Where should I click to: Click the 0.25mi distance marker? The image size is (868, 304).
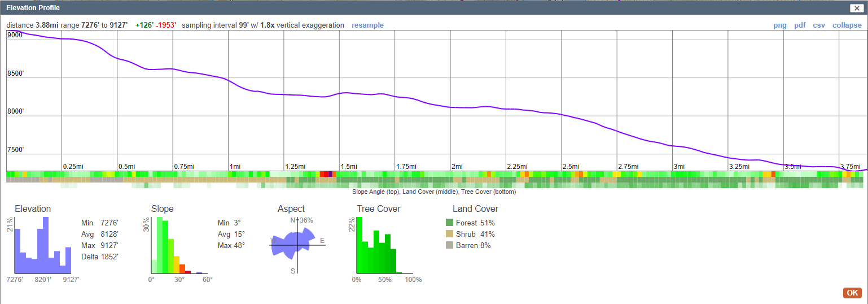coord(73,166)
